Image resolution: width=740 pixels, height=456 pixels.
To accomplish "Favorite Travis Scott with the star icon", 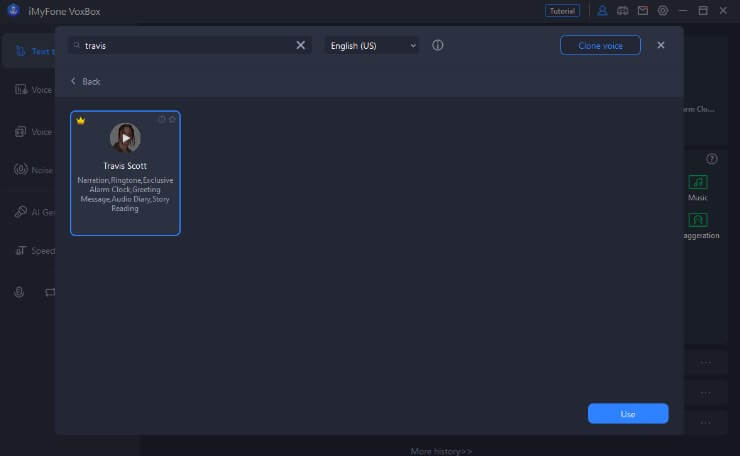I will [x=172, y=119].
